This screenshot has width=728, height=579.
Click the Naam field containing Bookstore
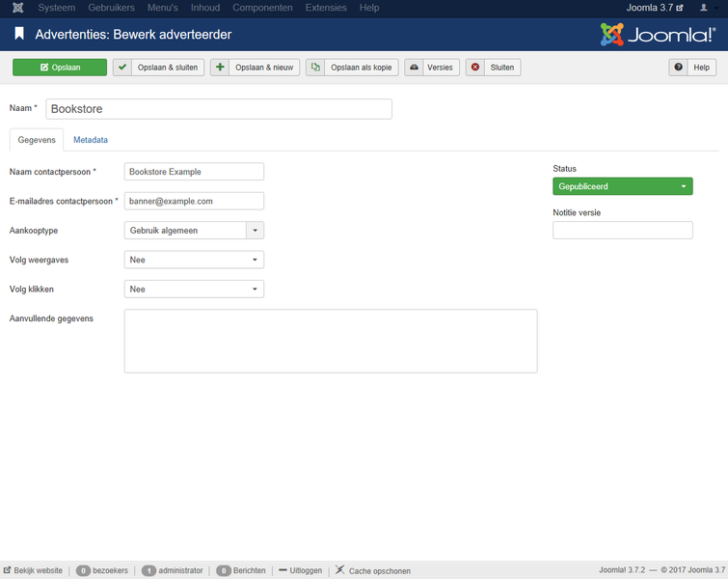point(219,109)
